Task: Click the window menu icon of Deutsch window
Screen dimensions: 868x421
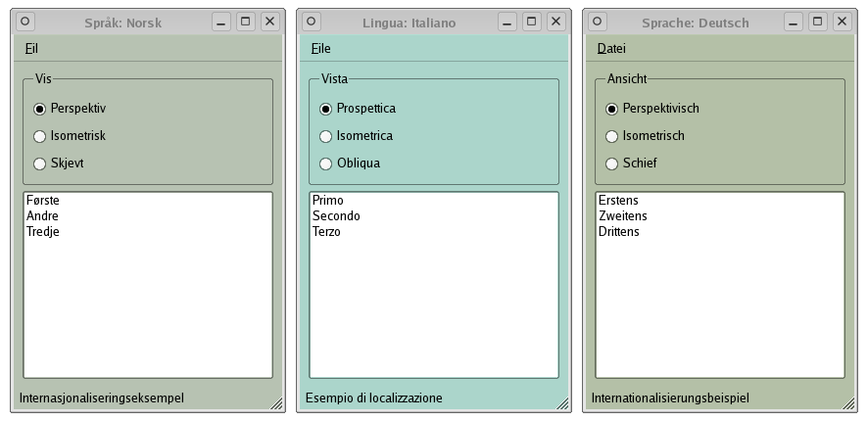Action: [x=598, y=22]
